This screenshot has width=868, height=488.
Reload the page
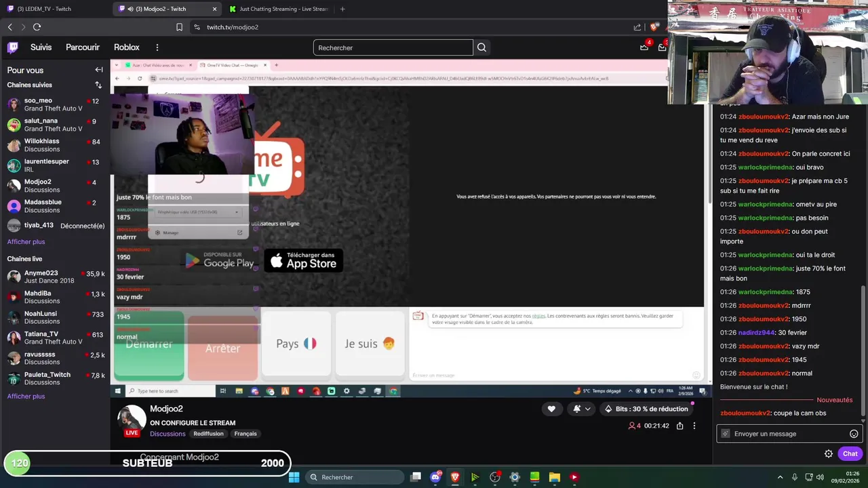37,27
